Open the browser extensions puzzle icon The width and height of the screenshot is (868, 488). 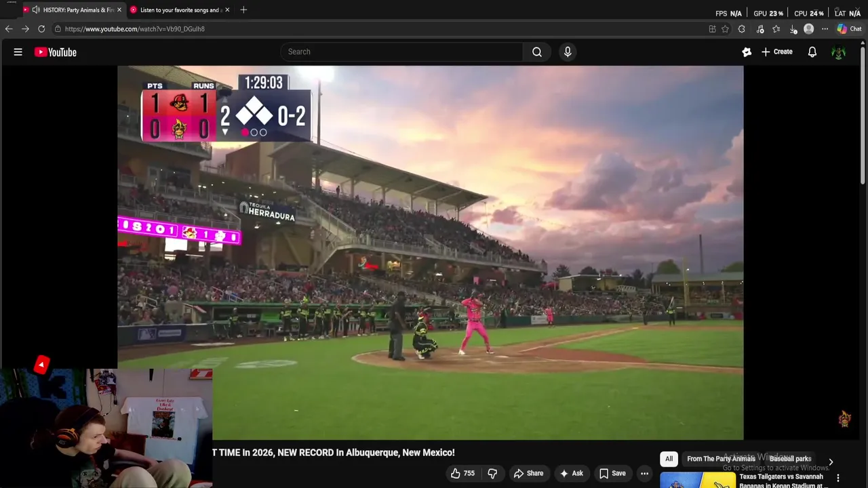742,29
